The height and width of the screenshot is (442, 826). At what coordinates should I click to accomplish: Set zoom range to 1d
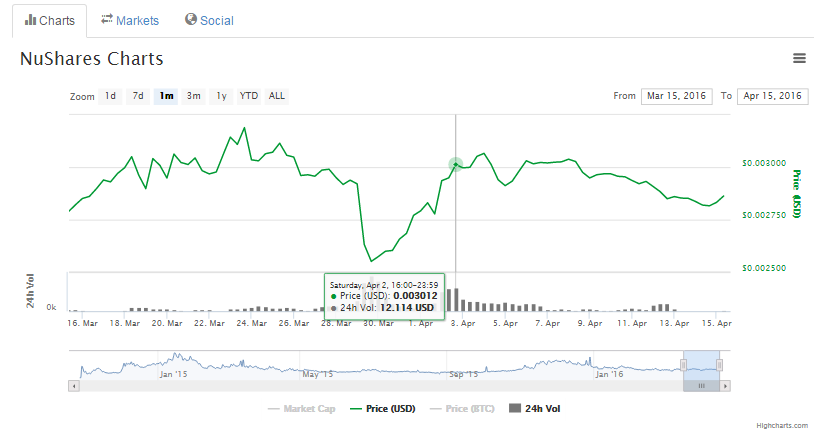pyautogui.click(x=110, y=96)
